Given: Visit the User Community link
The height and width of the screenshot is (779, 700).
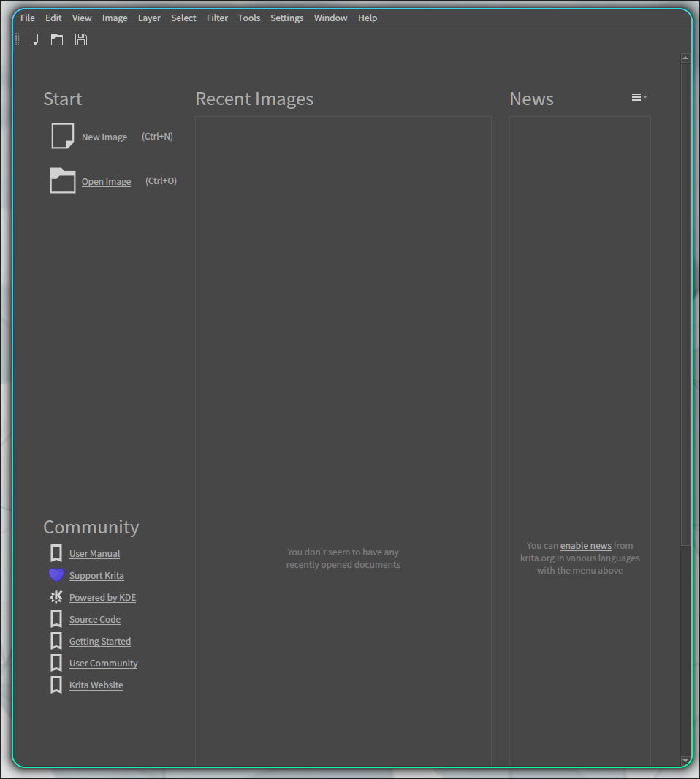Looking at the screenshot, I should pyautogui.click(x=103, y=663).
